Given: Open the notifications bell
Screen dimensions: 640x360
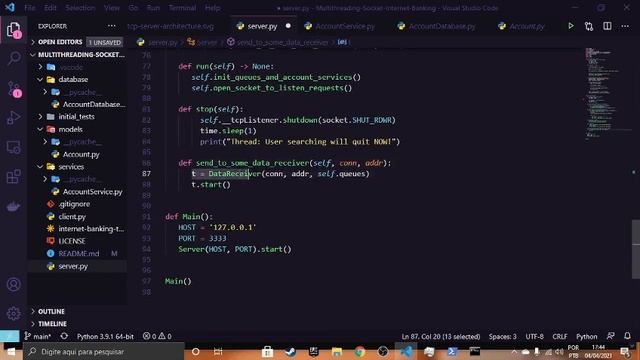Looking at the screenshot, I should point(627,336).
